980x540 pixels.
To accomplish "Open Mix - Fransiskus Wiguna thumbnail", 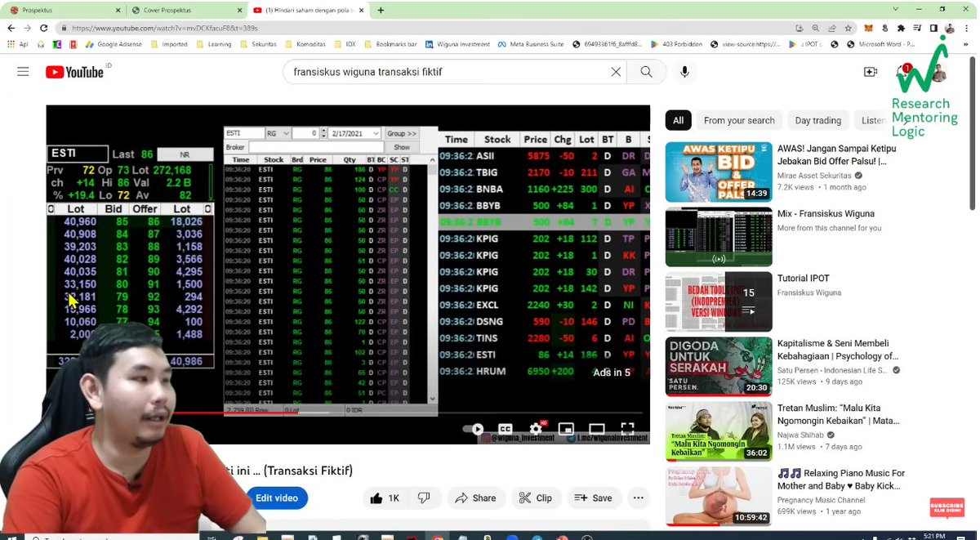I will (719, 237).
